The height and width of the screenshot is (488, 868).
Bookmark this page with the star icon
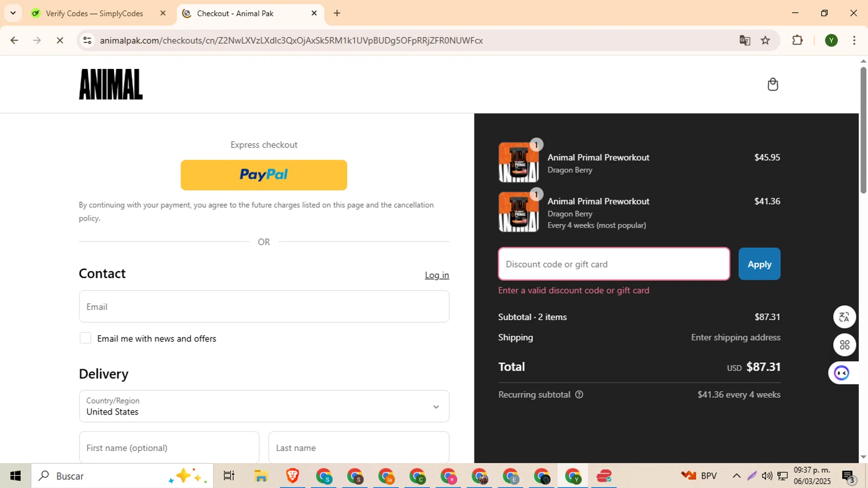pyautogui.click(x=766, y=41)
